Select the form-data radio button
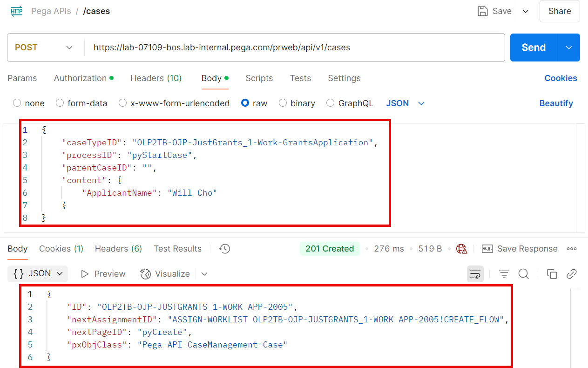This screenshot has height=368, width=588. (x=60, y=103)
